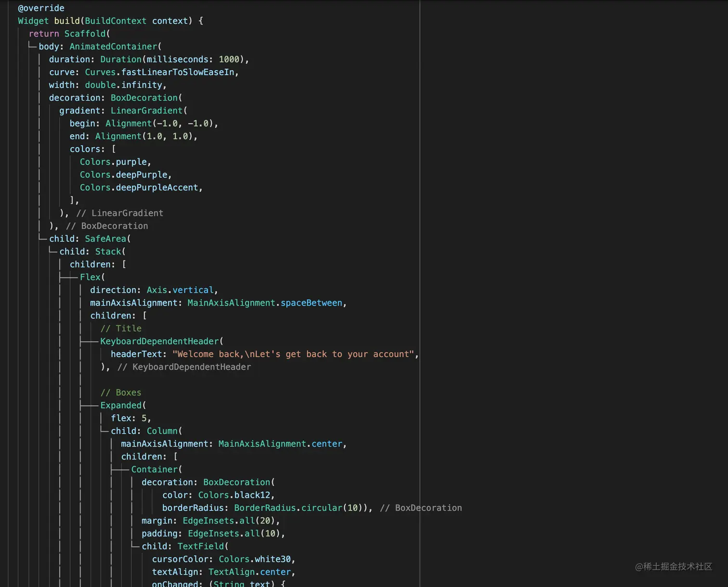Click the begin Alignment(-1.0, -1.0) line
728x587 pixels.
click(143, 124)
